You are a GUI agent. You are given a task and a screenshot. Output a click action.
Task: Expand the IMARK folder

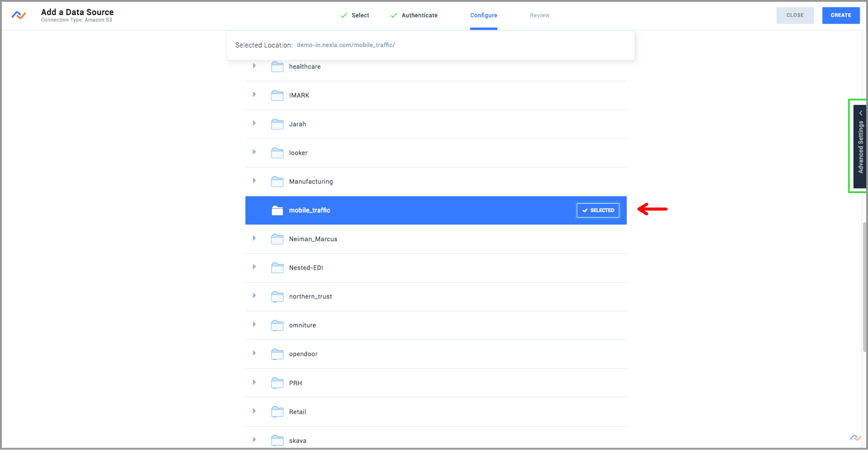(254, 94)
